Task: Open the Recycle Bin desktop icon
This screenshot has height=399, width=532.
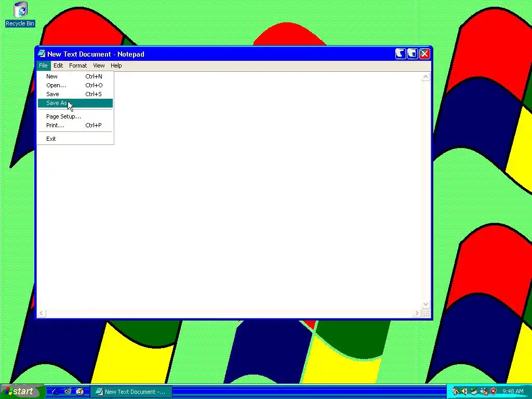Action: [20, 14]
